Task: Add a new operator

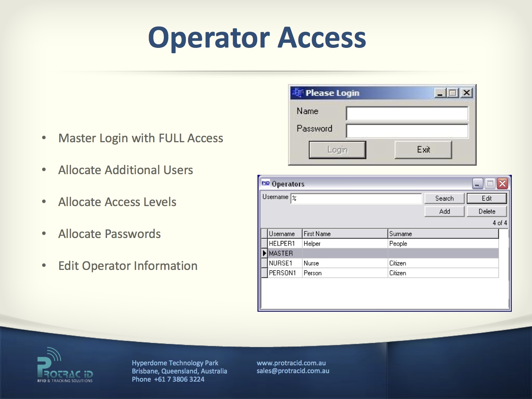Action: coord(444,211)
